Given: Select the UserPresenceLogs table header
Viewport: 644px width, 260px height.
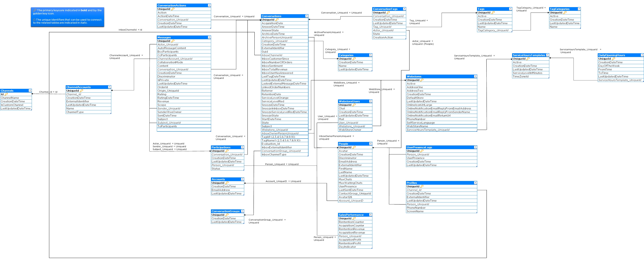Looking at the screenshot, I should point(419,147).
